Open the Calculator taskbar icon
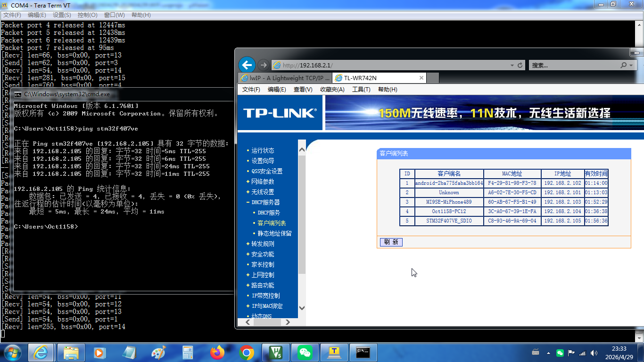Image resolution: width=644 pixels, height=362 pixels. (x=188, y=352)
